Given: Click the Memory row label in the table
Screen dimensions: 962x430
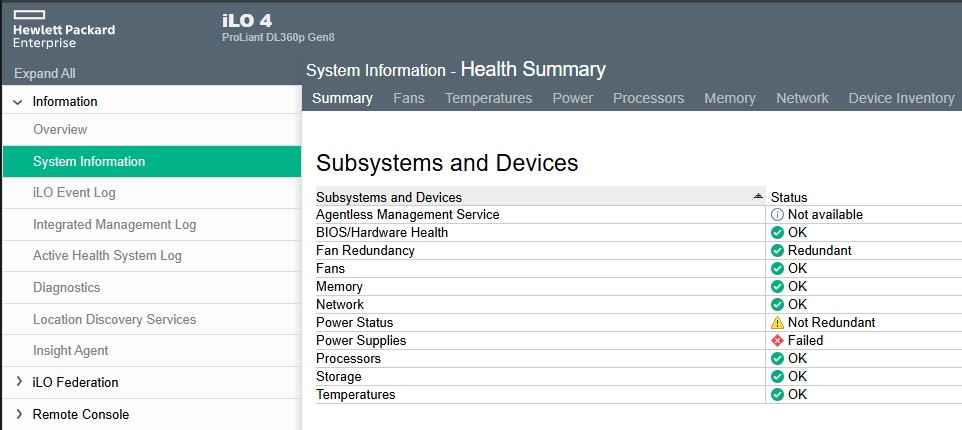Looking at the screenshot, I should (339, 286).
